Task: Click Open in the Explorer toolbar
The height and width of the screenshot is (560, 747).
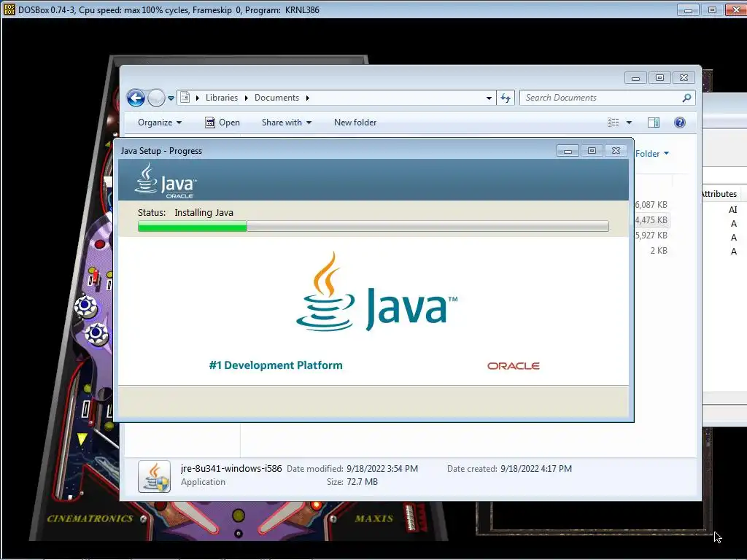Action: point(222,122)
